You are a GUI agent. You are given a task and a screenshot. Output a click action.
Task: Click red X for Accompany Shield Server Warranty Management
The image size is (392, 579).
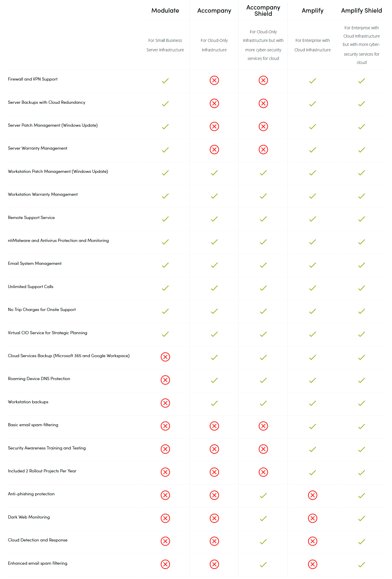click(x=263, y=149)
